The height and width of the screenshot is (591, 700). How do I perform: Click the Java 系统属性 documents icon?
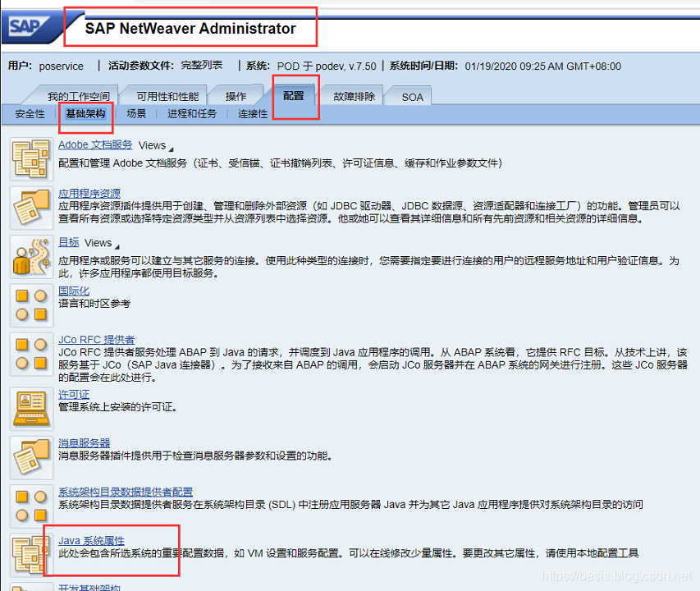(31, 555)
